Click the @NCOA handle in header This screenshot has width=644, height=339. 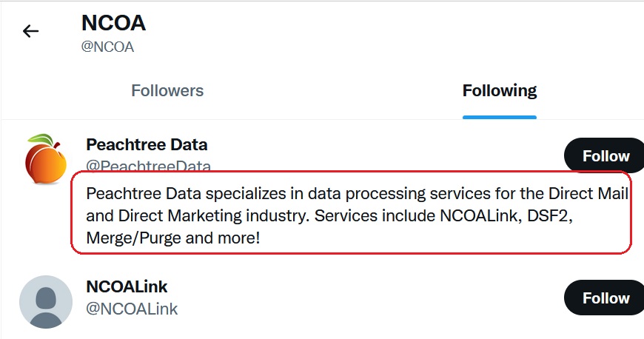click(107, 47)
